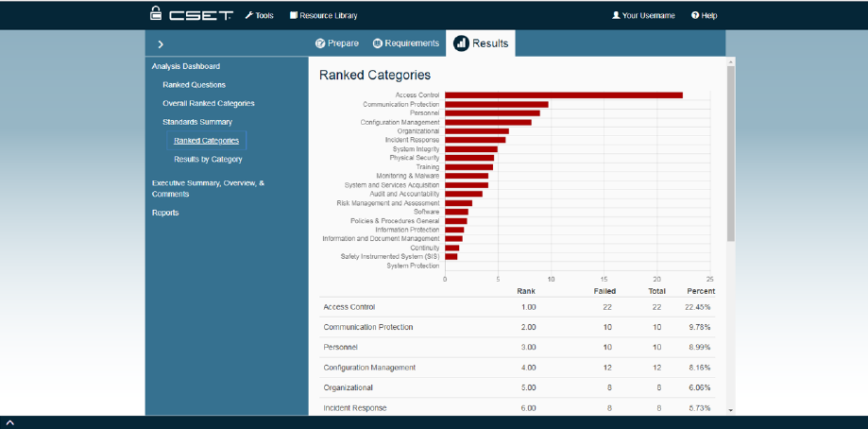Viewport: 868px width, 429px height.
Task: Click the Continuity chart label
Action: click(425, 248)
